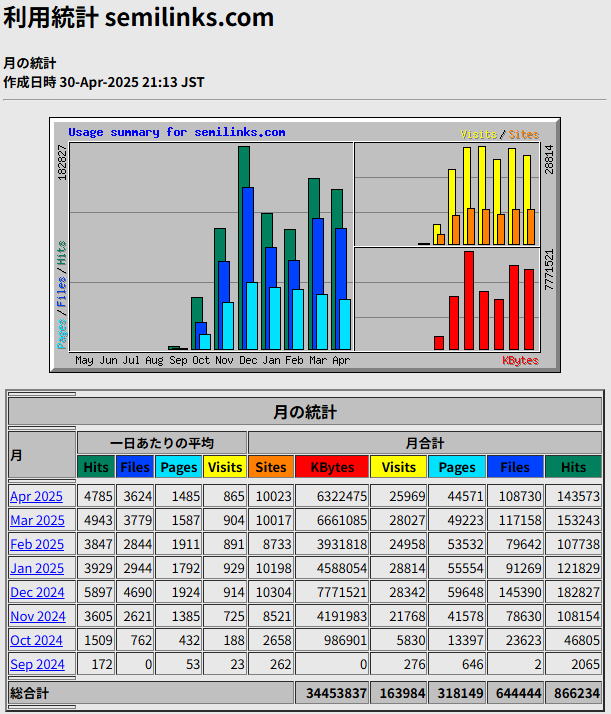Click Jan 2025 daily files 2944

[137, 569]
